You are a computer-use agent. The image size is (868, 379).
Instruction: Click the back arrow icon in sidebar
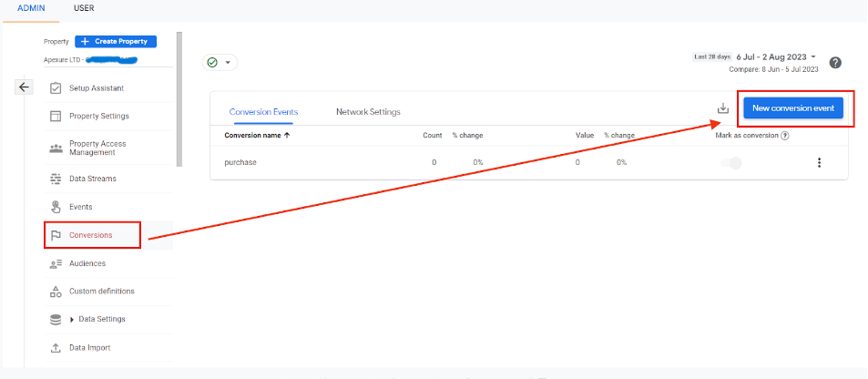(x=25, y=87)
